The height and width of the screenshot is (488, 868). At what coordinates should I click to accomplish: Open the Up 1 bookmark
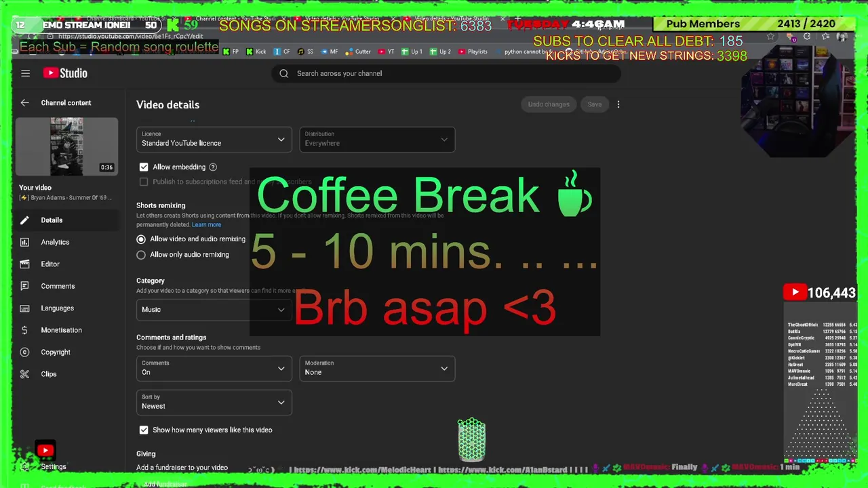412,52
